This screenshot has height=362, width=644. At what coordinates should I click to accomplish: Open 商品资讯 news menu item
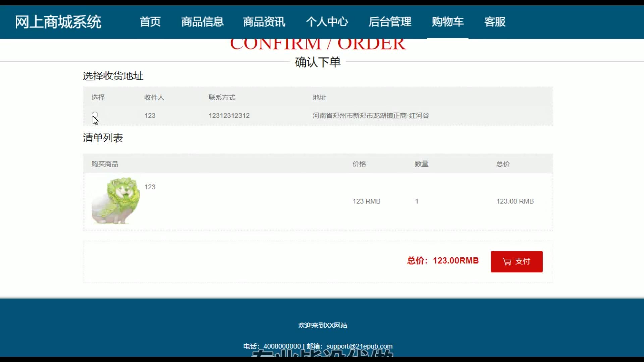264,22
